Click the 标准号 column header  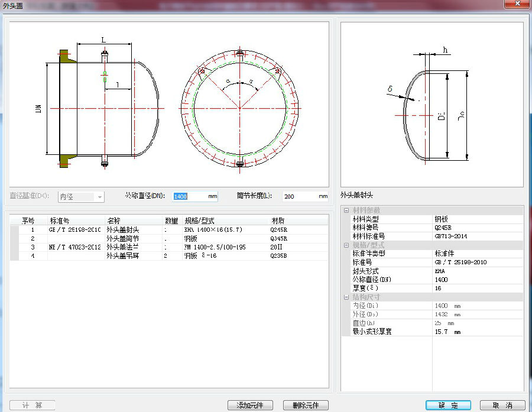pyautogui.click(x=76, y=221)
